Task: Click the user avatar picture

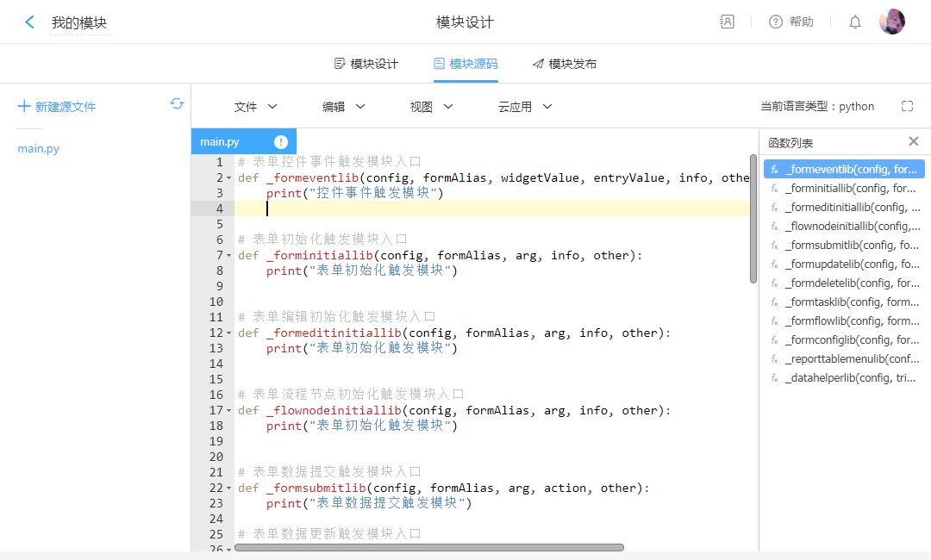Action: point(891,22)
